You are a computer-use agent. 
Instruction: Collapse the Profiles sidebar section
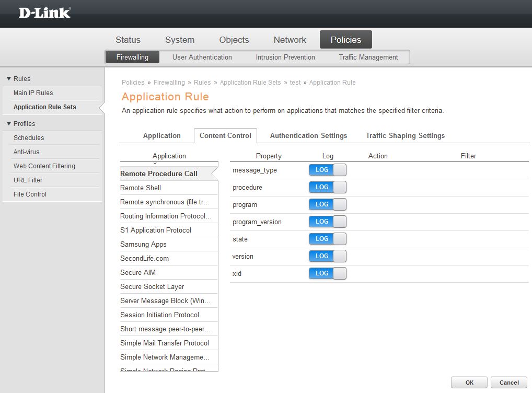9,124
